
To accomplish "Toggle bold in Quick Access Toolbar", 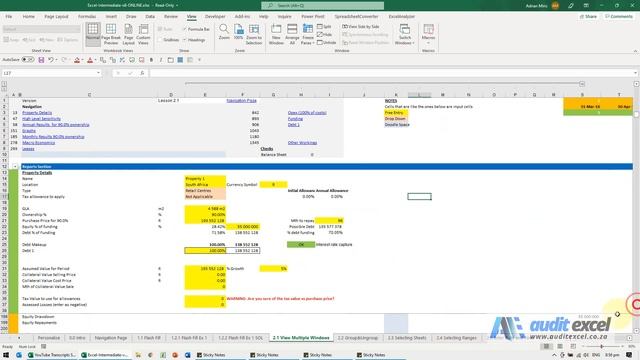I will (x=151, y=60).
